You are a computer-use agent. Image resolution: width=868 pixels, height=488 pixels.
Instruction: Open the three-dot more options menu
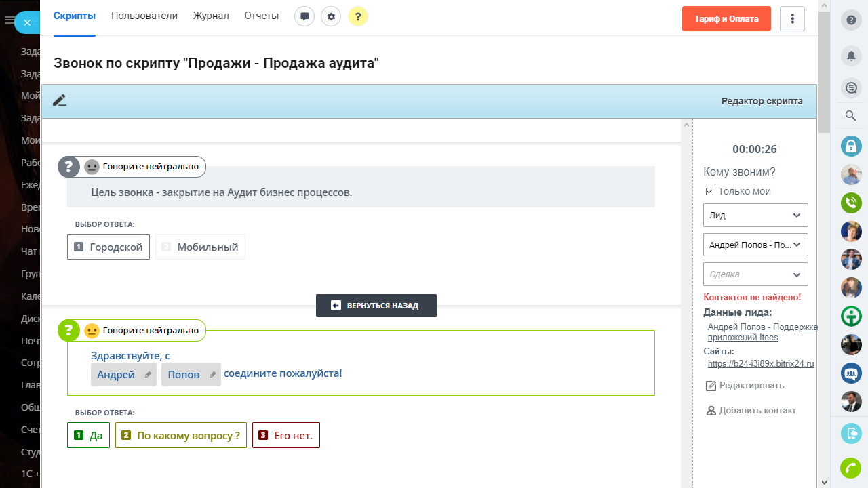(793, 19)
